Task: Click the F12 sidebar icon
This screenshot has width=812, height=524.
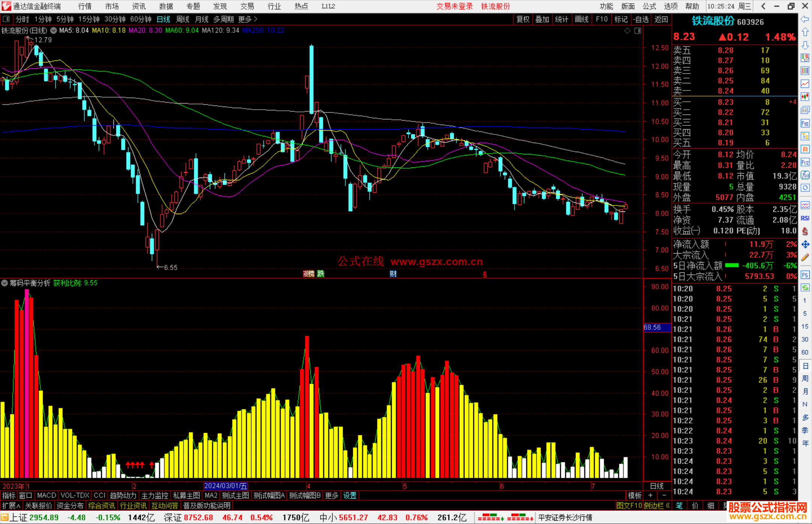Action: pos(805,162)
